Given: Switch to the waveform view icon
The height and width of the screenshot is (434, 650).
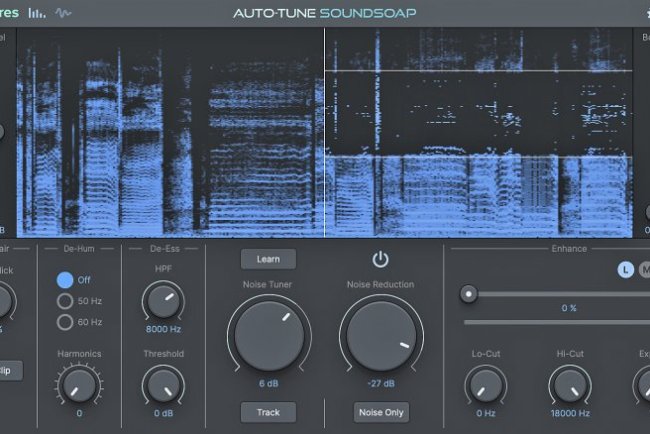Looking at the screenshot, I should click(x=63, y=13).
